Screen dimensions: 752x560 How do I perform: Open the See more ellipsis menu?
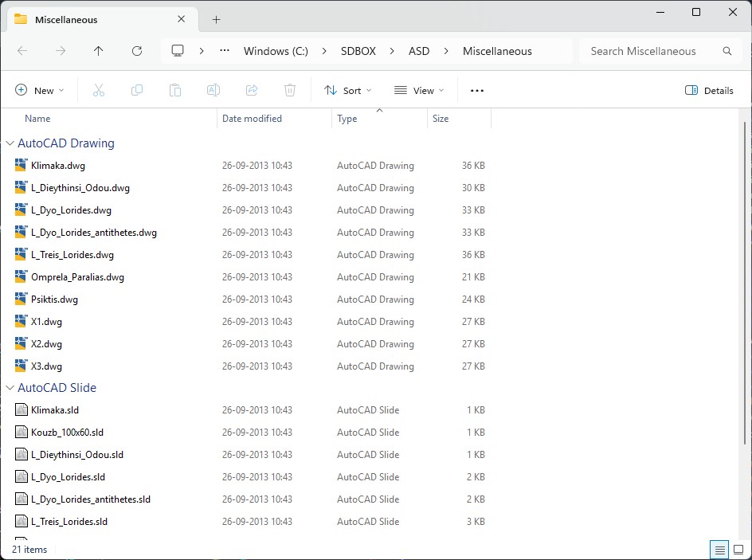point(476,91)
